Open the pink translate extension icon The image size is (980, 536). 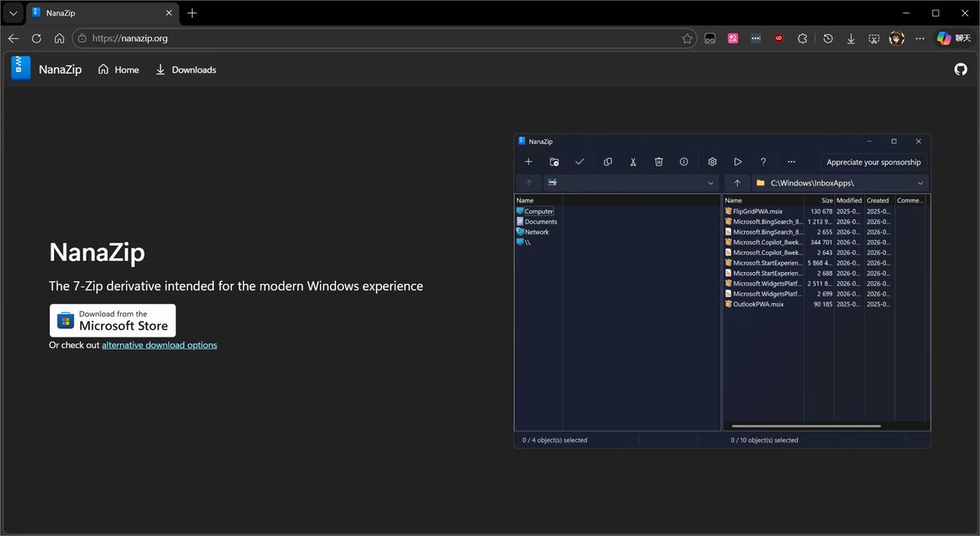point(733,38)
